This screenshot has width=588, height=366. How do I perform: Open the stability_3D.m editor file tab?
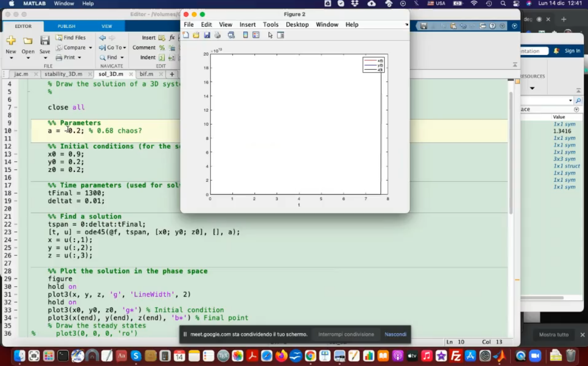pos(63,74)
